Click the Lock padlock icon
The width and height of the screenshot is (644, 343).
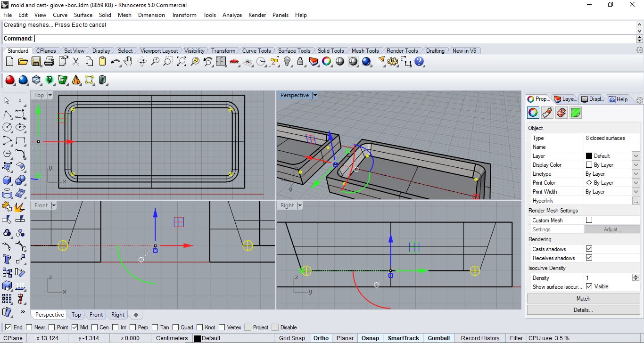tap(300, 61)
